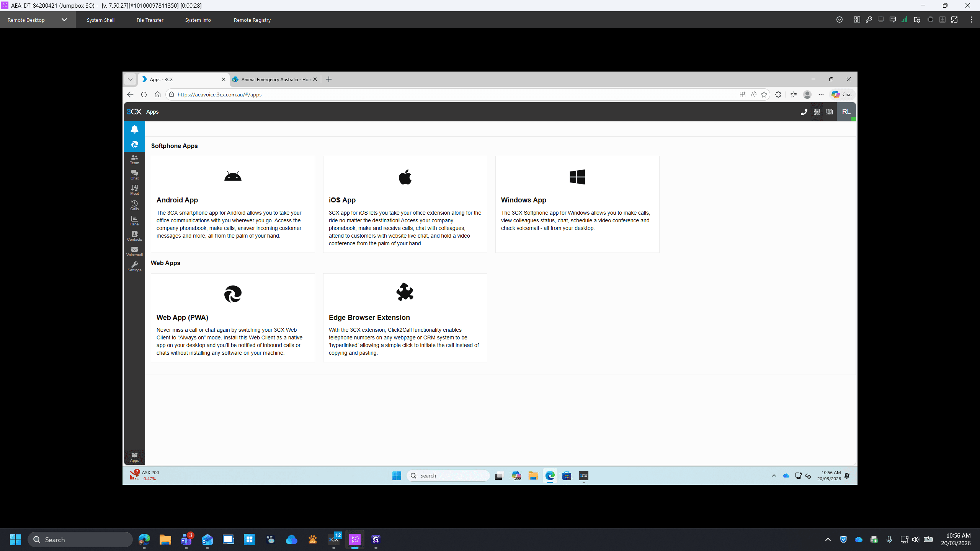This screenshot has width=980, height=551.
Task: Click the Windows logo icon in Windows App card
Action: coord(577,177)
